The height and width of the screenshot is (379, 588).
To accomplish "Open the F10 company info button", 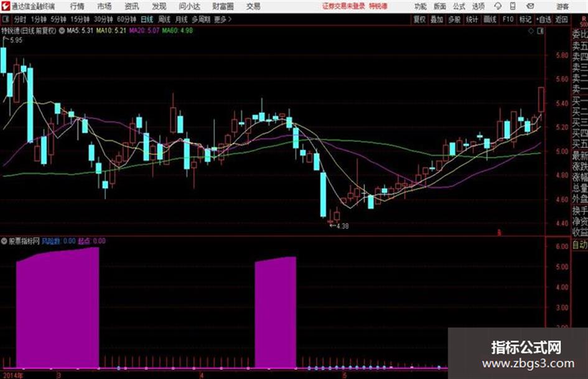I will [508, 19].
